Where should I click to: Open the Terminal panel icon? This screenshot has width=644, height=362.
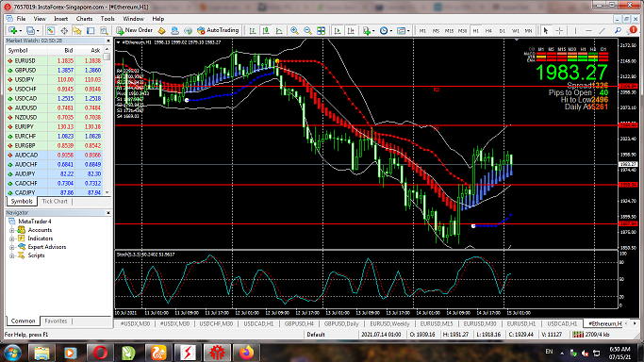tap(91, 31)
